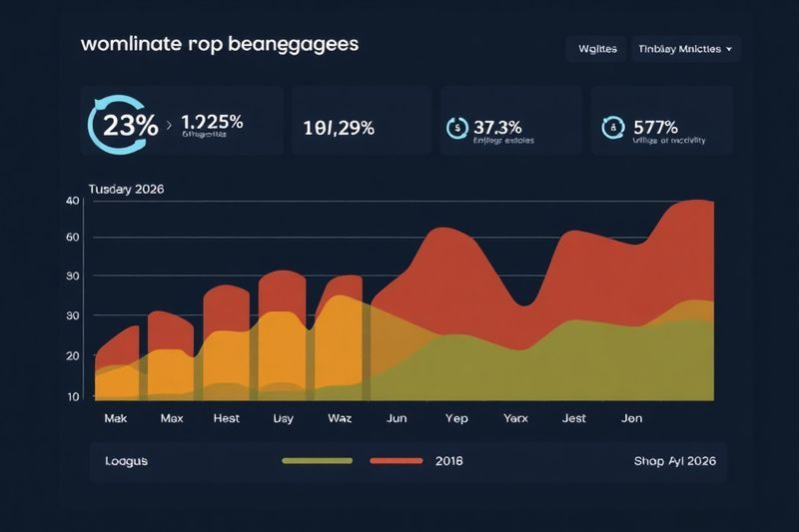Click the Mak label on the x-axis
Image resolution: width=799 pixels, height=532 pixels.
[116, 419]
